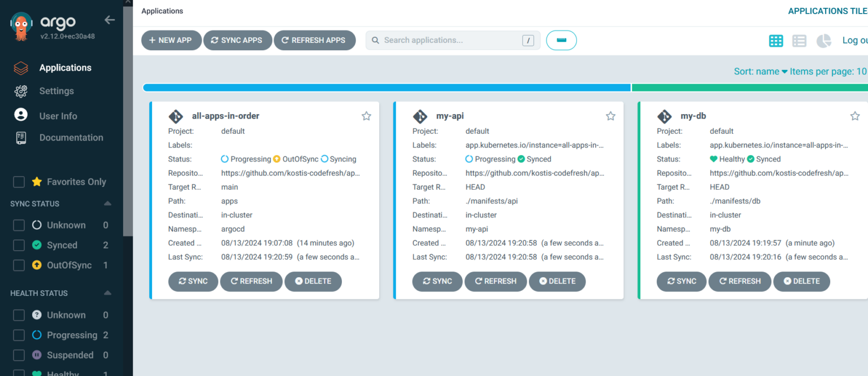Viewport: 868px width, 376px height.
Task: Collapse the left sidebar with the arrow
Action: point(109,20)
